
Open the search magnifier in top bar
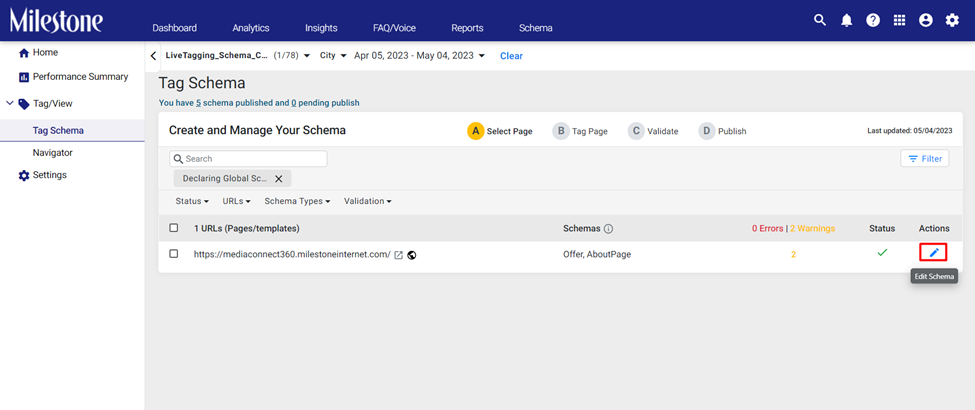(x=820, y=20)
